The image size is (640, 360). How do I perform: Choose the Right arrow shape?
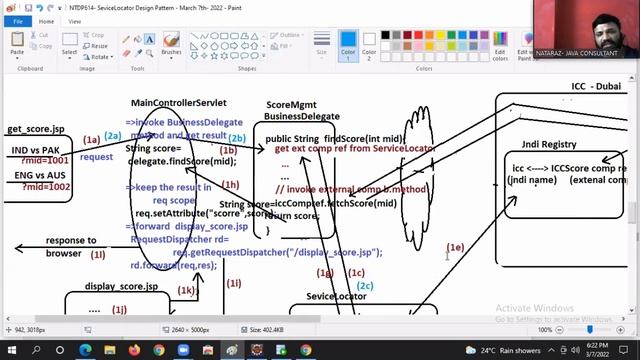(x=234, y=46)
